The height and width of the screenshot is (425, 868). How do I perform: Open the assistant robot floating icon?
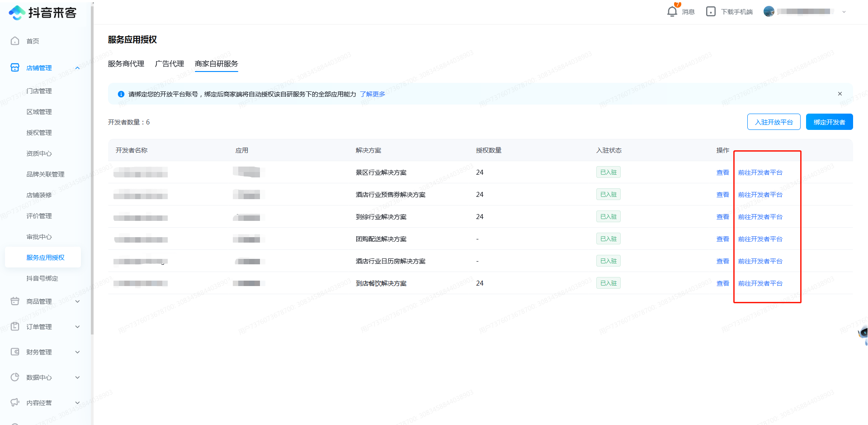pos(863,335)
